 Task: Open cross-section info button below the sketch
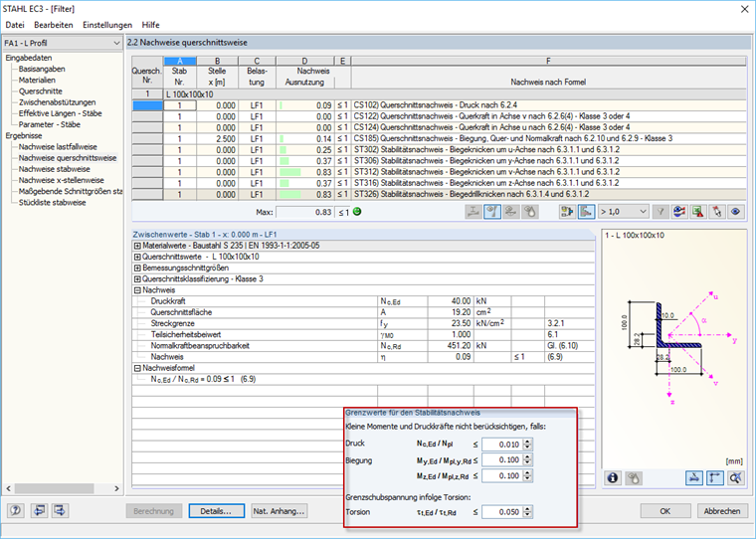(613, 478)
